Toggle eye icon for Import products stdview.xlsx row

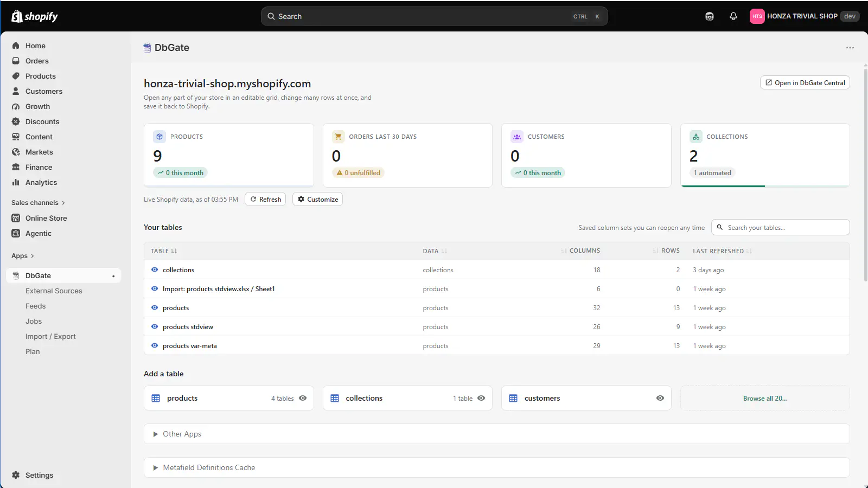coord(155,288)
